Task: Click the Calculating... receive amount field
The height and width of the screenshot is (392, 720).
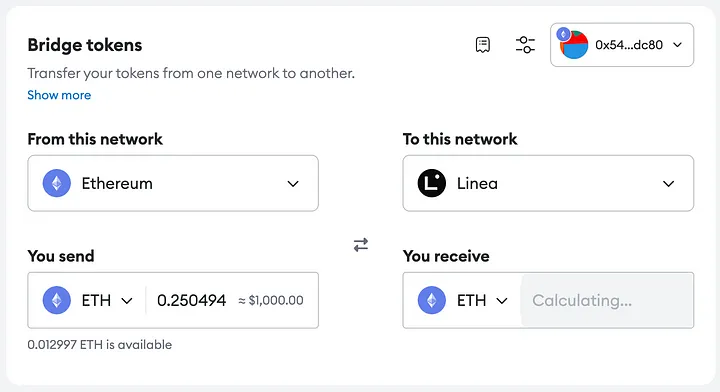Action: pyautogui.click(x=607, y=300)
